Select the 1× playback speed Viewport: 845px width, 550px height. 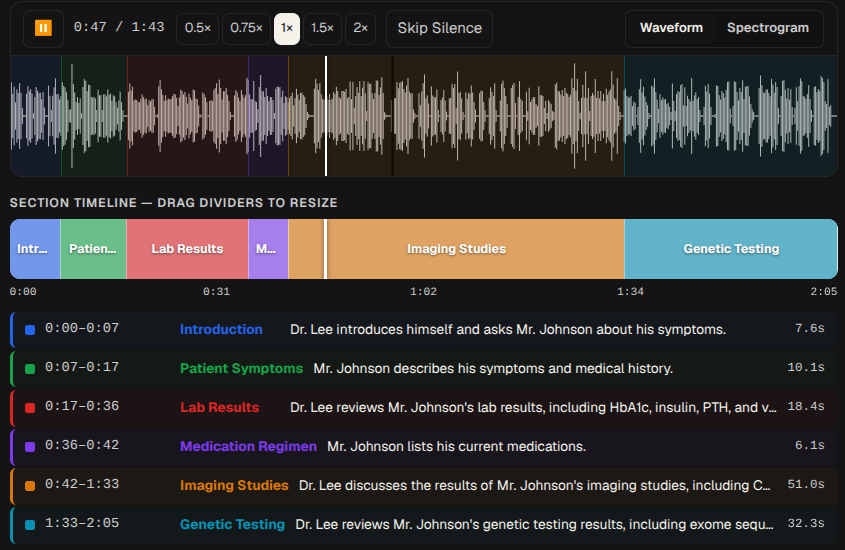[287, 29]
